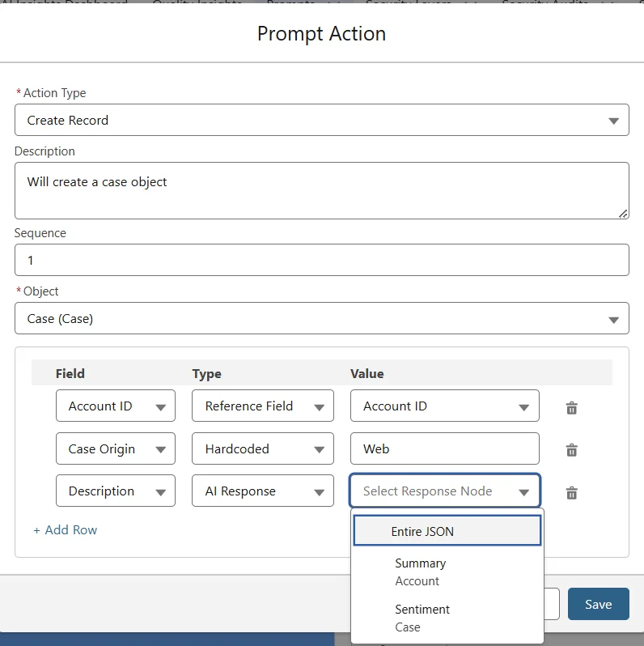Open the Account ID value dropdown
Screen dimensions: 644x646
click(444, 406)
